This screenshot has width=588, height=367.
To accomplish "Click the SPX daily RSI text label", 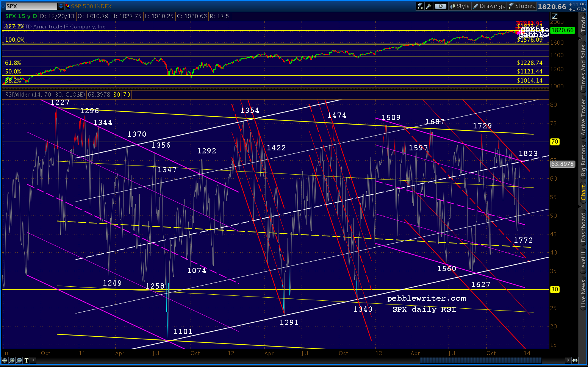I will [x=424, y=309].
